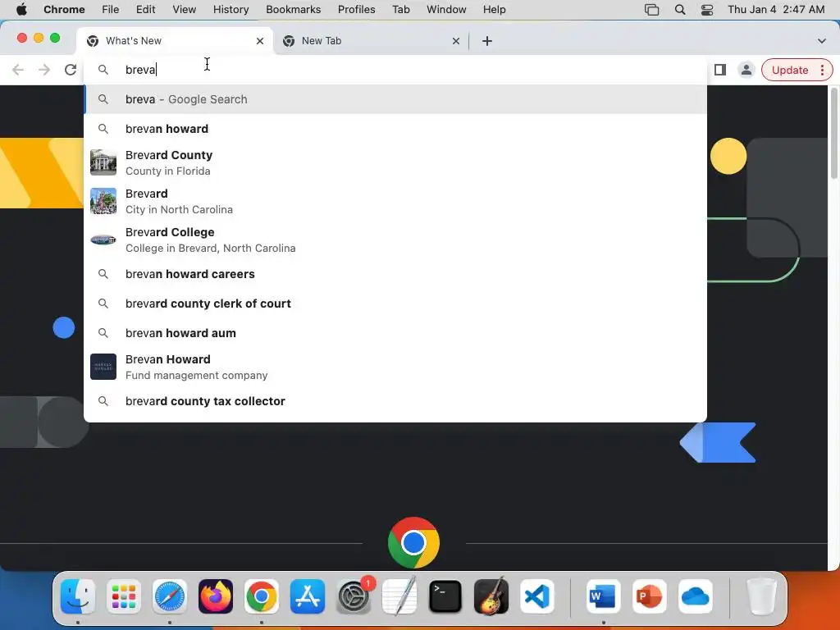840x630 pixels.
Task: Click the Chrome logo on the page
Action: (x=413, y=543)
